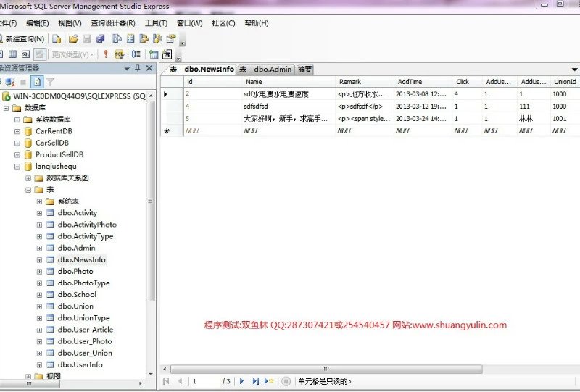The width and height of the screenshot is (580, 392).
Task: Click the horizontal scrollbar of the data grid
Action: pos(326,369)
